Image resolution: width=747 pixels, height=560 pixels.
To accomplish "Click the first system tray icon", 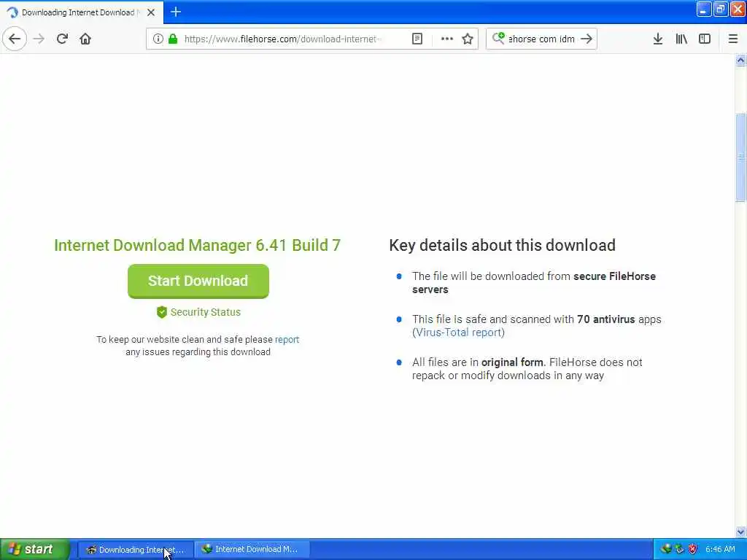I will (665, 549).
